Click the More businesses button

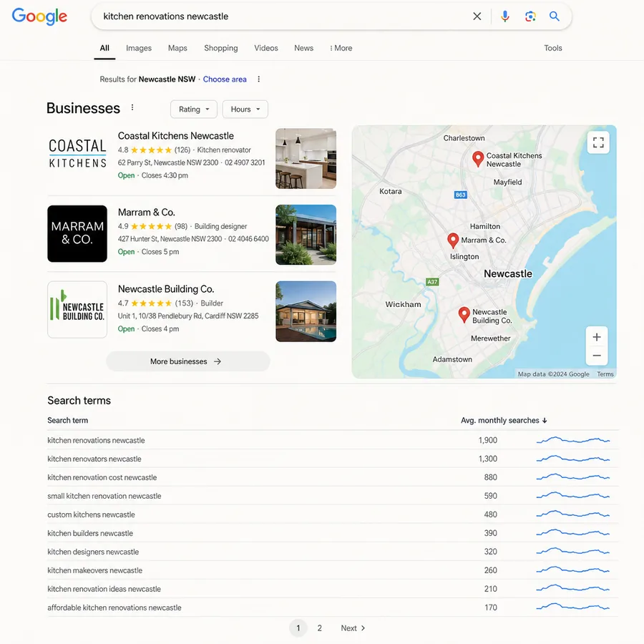tap(188, 361)
